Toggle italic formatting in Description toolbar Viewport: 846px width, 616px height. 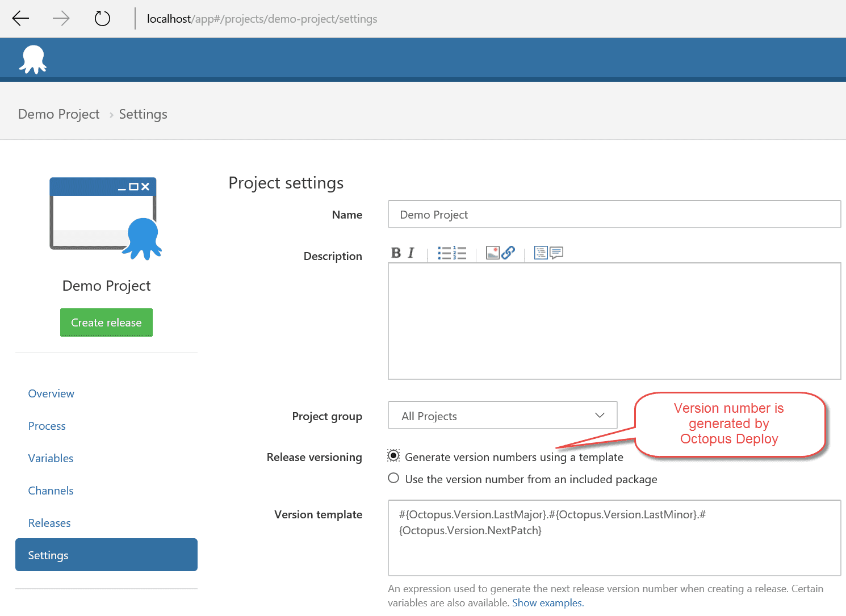tap(411, 253)
